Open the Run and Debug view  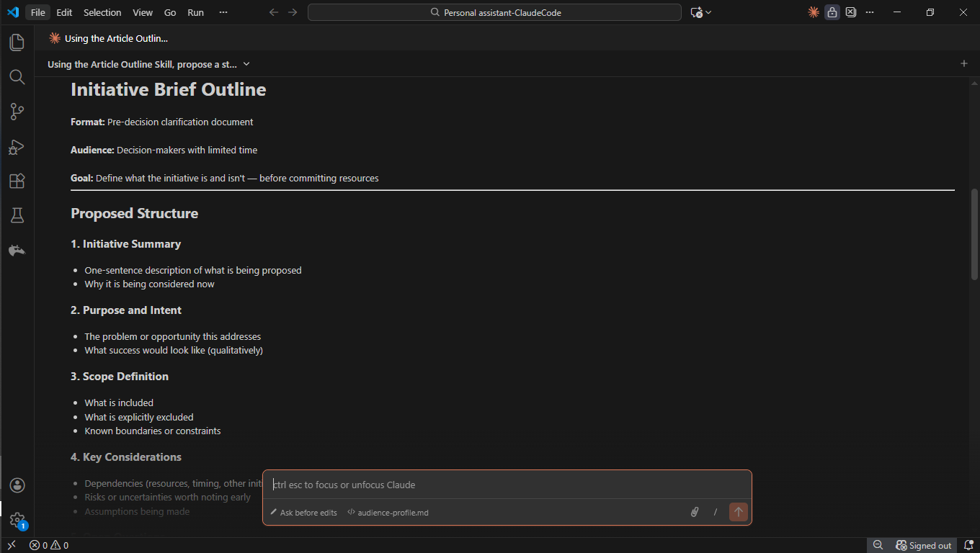click(17, 147)
